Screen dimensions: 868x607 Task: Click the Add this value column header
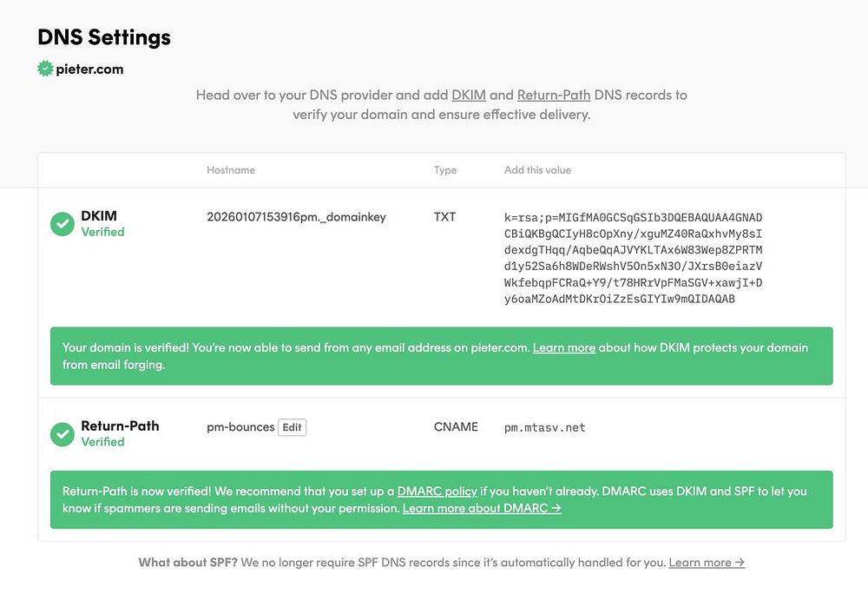[x=537, y=170]
